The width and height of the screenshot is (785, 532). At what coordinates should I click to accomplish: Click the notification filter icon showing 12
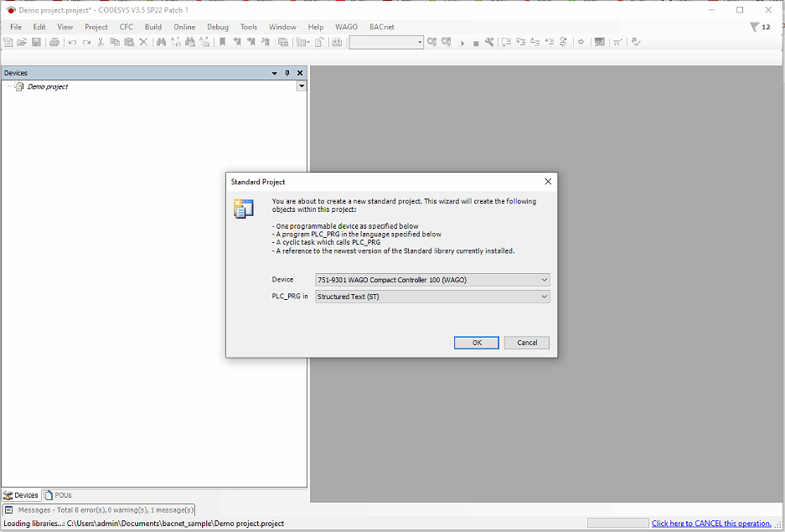point(760,27)
